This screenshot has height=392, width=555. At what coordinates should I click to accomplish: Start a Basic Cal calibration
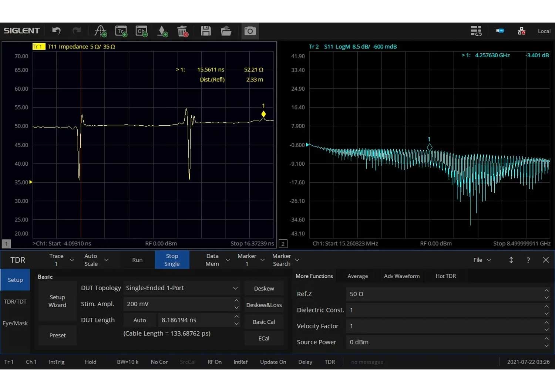[x=263, y=321]
